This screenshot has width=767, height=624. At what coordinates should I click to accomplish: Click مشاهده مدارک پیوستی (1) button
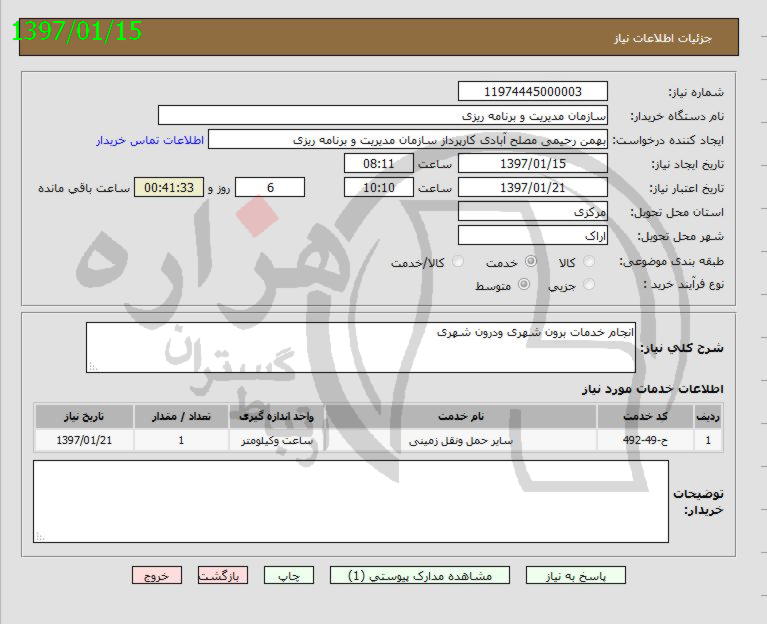click(x=420, y=576)
